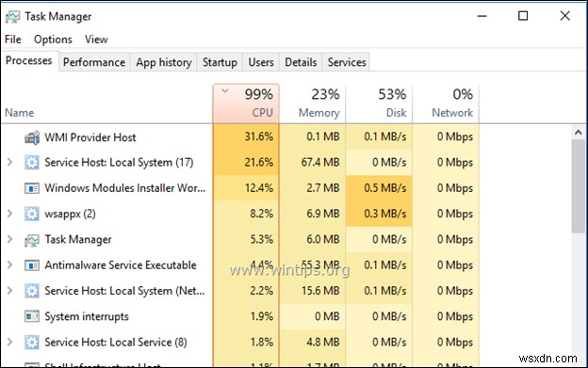
Task: Click the 21.6% CPU value
Action: pyautogui.click(x=259, y=163)
